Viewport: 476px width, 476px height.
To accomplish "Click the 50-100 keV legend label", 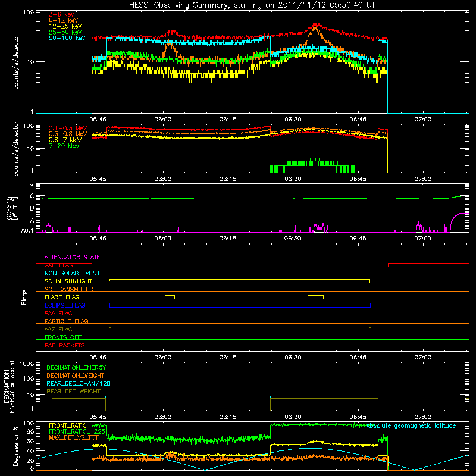I will [67, 38].
